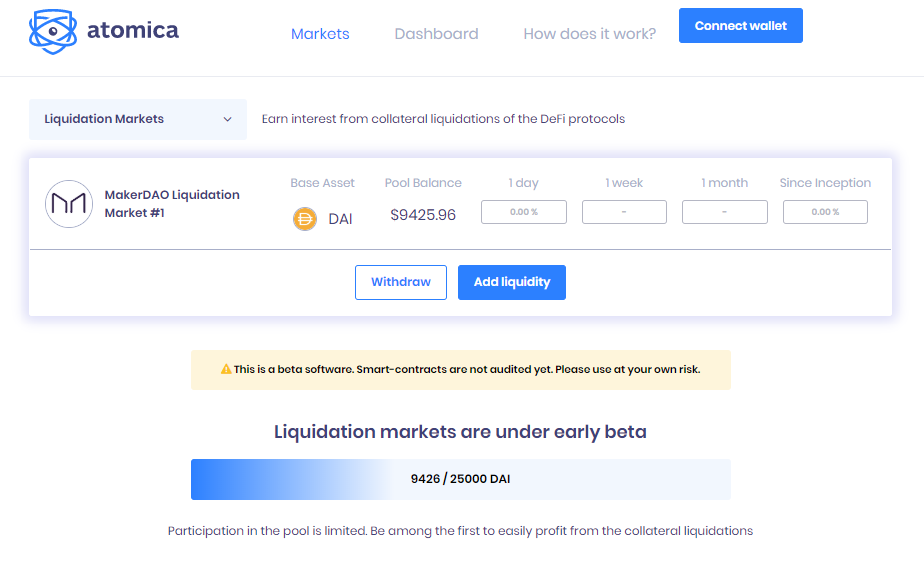924x561 pixels.
Task: Open the Markets tab
Action: pyautogui.click(x=320, y=34)
